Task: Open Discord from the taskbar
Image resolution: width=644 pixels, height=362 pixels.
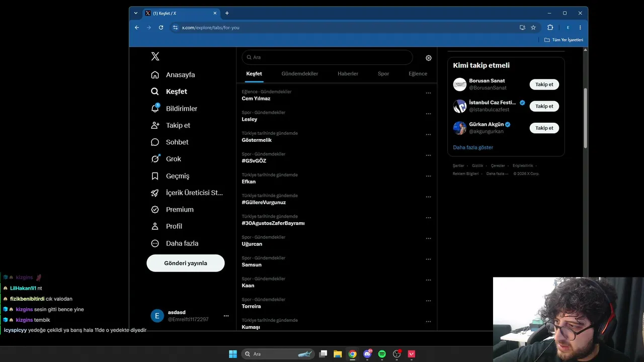Action: [x=367, y=354]
